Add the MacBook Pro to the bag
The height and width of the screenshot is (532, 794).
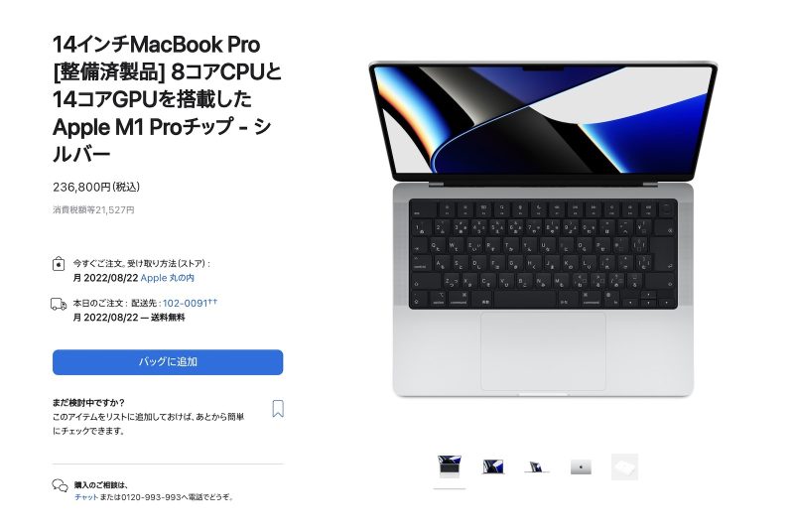click(x=168, y=362)
